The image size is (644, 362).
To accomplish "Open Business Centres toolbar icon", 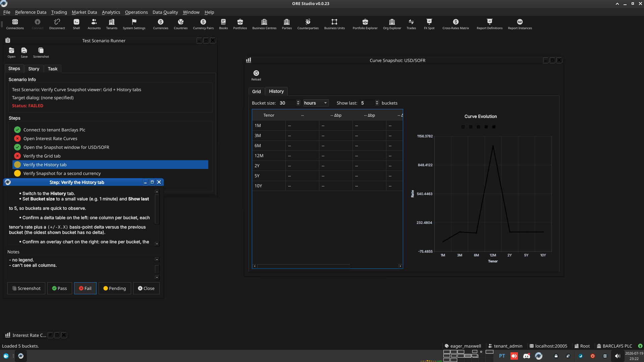I will tap(264, 24).
